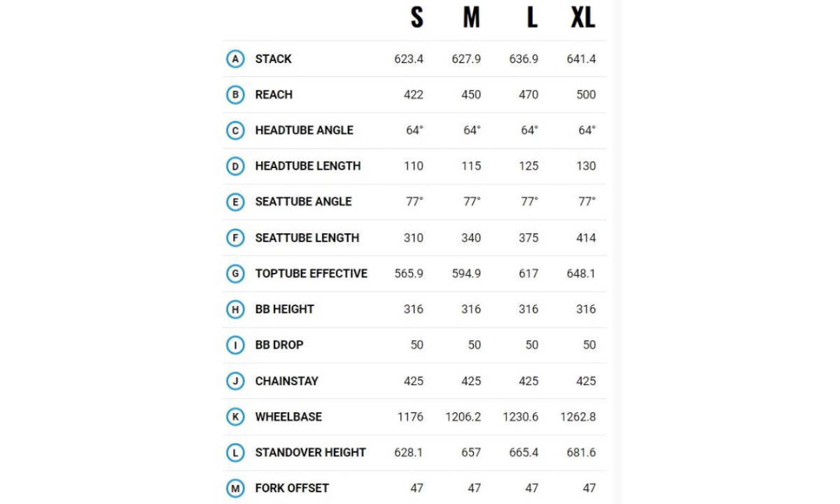Screen dimensions: 840x504
Task: Click the circled B icon beside Reach
Action: click(235, 94)
